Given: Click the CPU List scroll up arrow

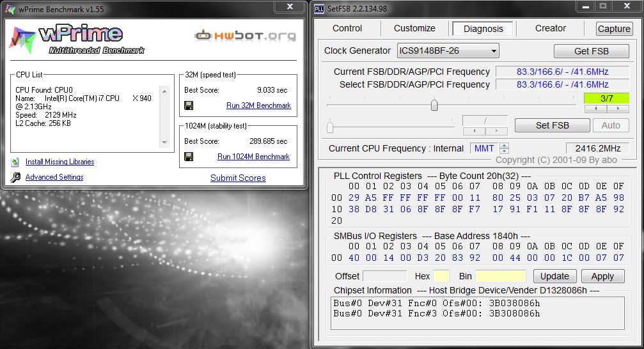Looking at the screenshot, I should [164, 91].
